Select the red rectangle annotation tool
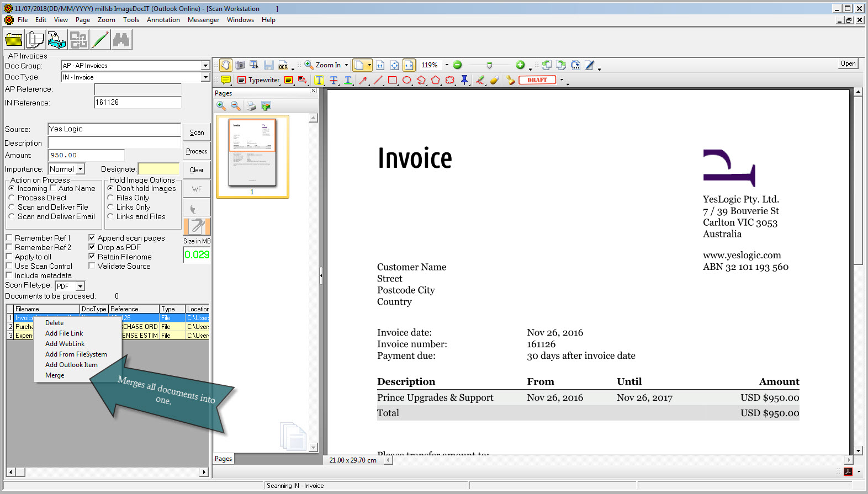The image size is (868, 494). [392, 80]
